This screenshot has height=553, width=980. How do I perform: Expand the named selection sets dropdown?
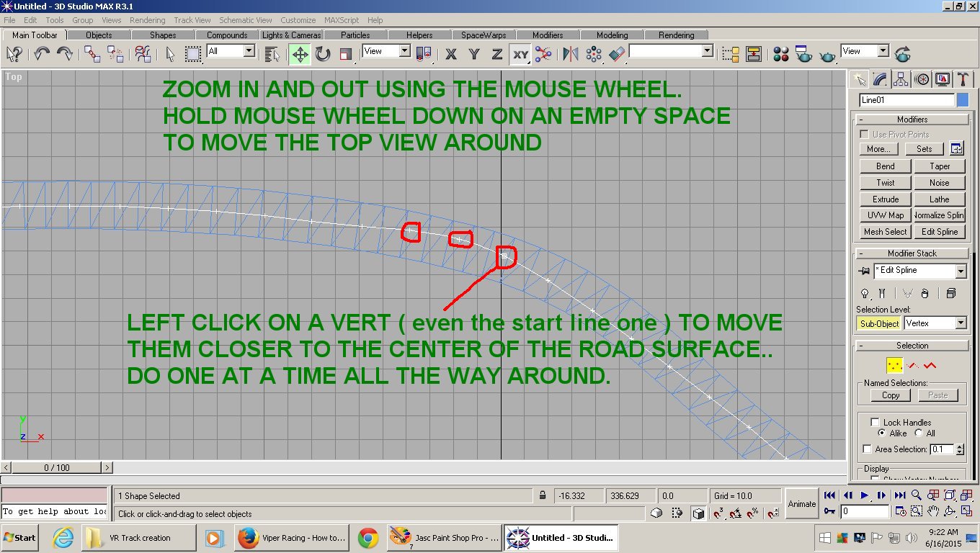(707, 51)
